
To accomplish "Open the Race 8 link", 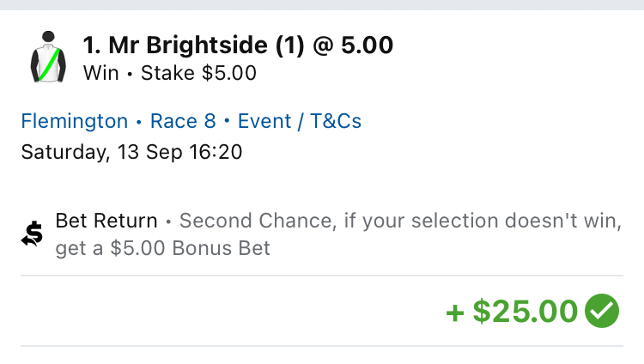I will click(183, 121).
